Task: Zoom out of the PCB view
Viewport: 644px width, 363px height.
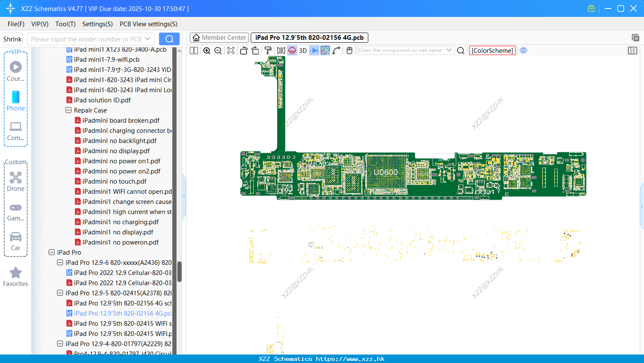Action: click(218, 50)
